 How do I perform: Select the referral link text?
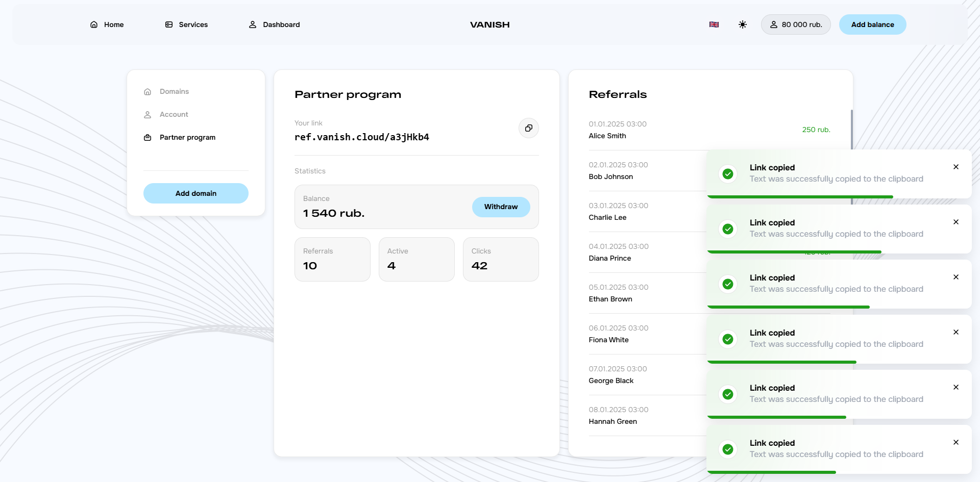coord(361,137)
